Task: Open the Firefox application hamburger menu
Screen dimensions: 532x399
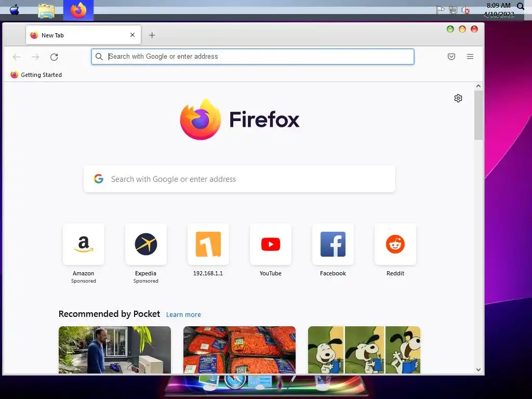Action: point(470,57)
